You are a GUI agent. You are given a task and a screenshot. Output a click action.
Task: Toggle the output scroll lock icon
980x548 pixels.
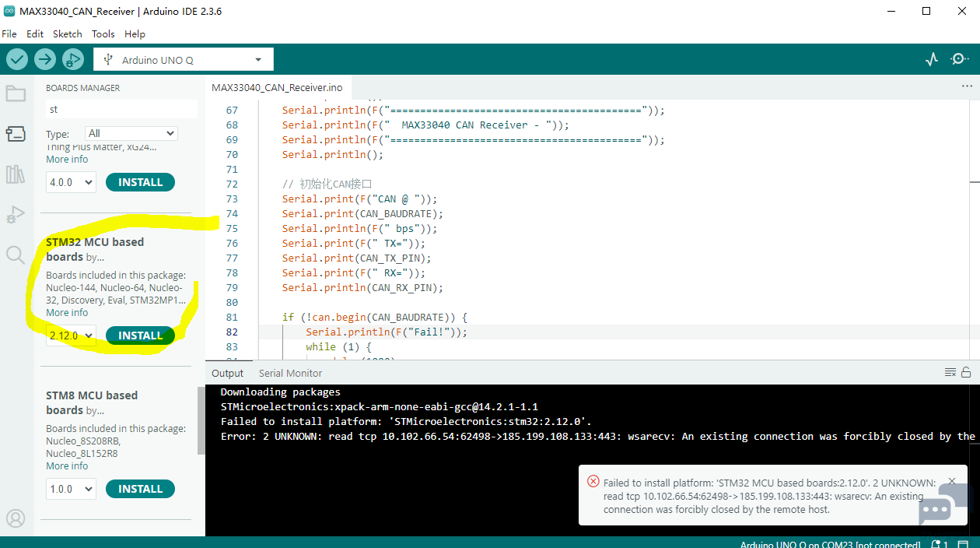(966, 372)
